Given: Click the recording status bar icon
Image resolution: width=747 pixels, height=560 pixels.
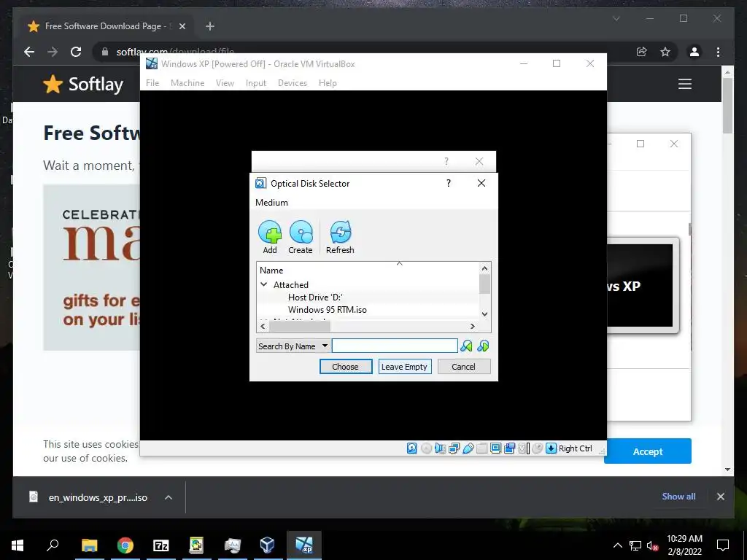Looking at the screenshot, I should coord(509,448).
